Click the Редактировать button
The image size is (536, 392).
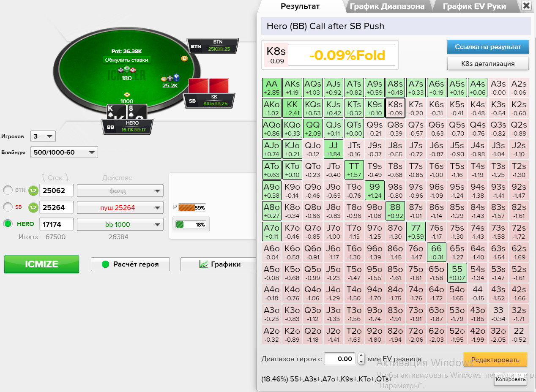(x=495, y=360)
